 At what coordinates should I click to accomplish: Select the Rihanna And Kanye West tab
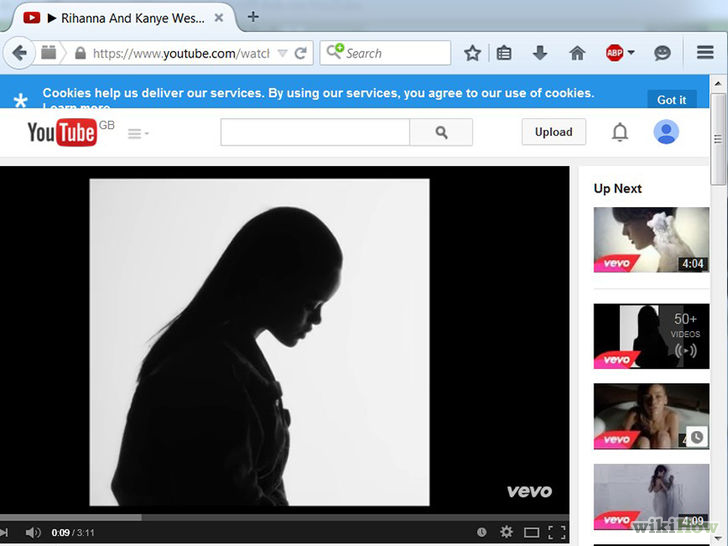coord(123,18)
